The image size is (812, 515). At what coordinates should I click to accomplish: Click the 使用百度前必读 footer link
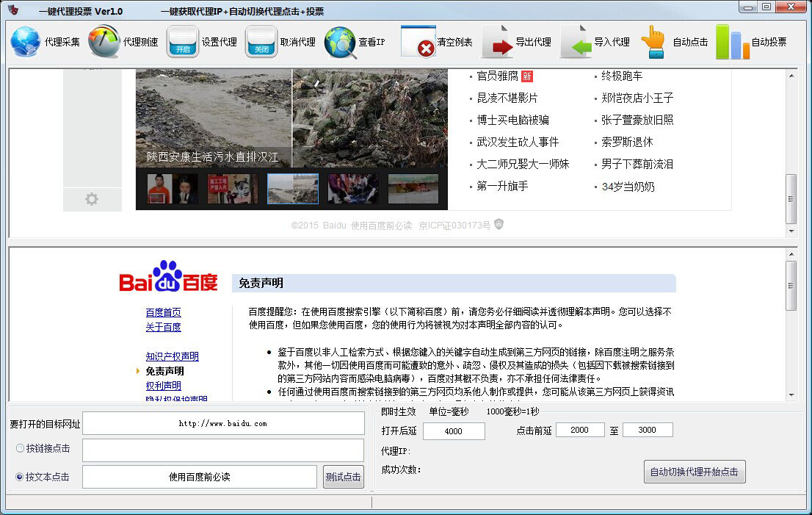pos(381,226)
